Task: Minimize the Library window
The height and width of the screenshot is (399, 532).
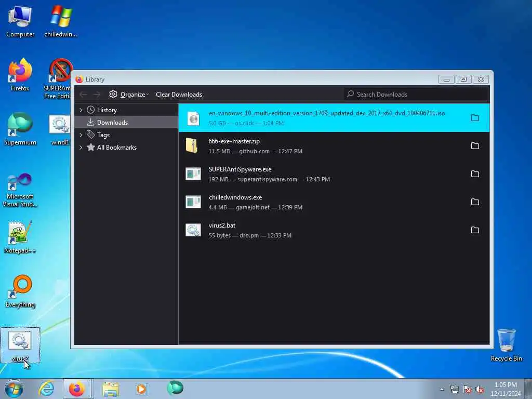Action: pos(446,79)
